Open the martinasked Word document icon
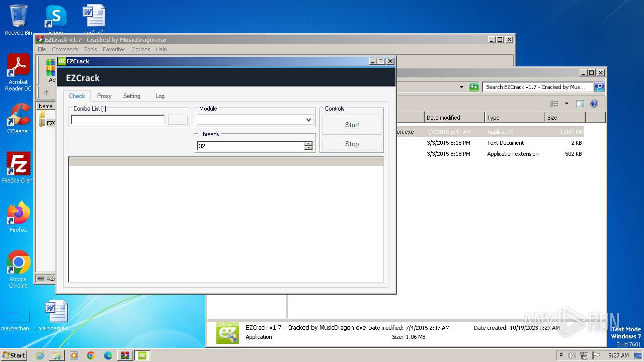This screenshot has width=644, height=362. pos(55,316)
